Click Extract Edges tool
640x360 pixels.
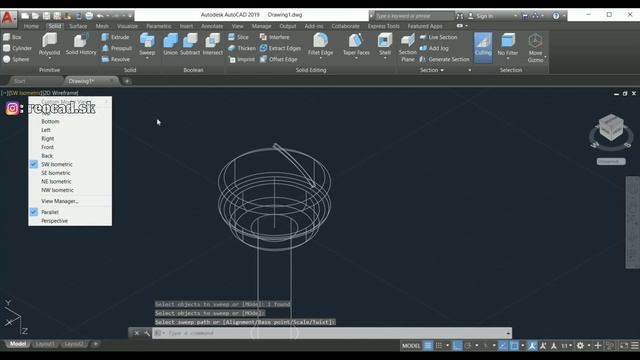280,48
